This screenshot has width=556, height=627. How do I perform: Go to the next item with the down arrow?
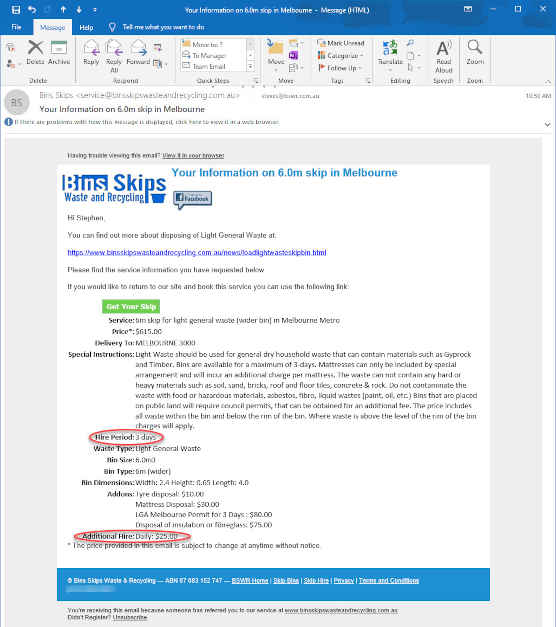pos(79,10)
